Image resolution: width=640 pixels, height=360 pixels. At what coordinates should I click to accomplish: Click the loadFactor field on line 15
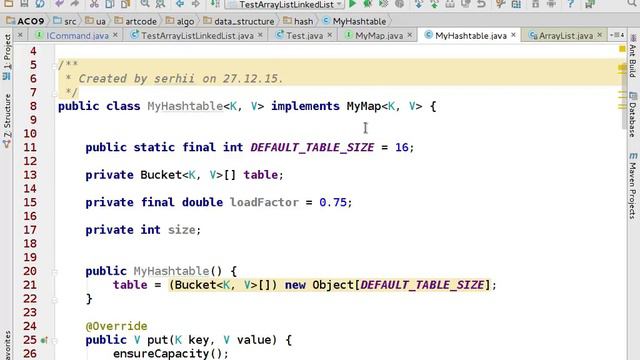pyautogui.click(x=264, y=202)
